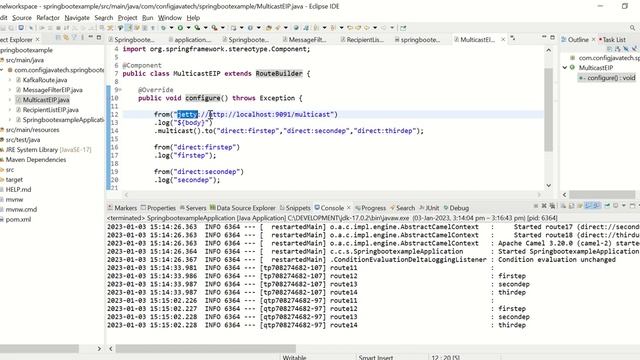Expand RecipientListEIP.java tree node
Image resolution: width=640 pixels, height=360 pixels.
click(10, 110)
